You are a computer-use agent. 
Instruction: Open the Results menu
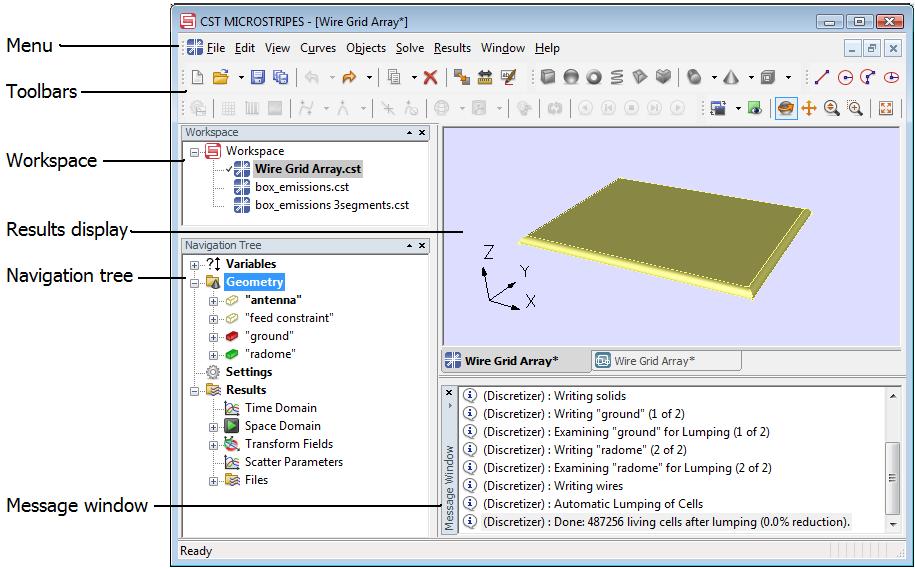click(452, 48)
